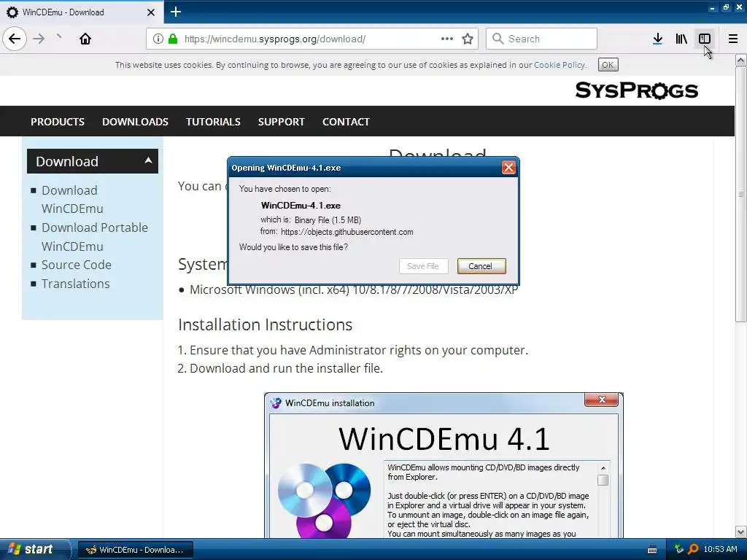Click the forward navigation arrow

[x=39, y=39]
